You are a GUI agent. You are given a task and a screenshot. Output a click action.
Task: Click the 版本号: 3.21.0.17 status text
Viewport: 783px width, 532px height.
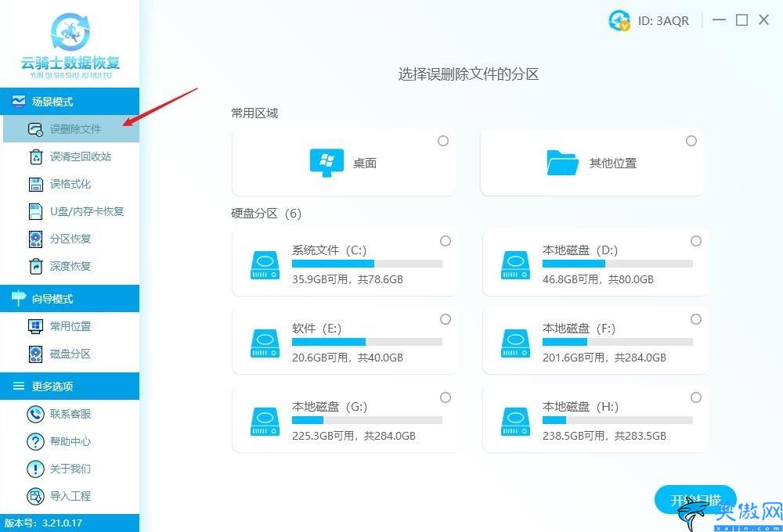coord(43,523)
